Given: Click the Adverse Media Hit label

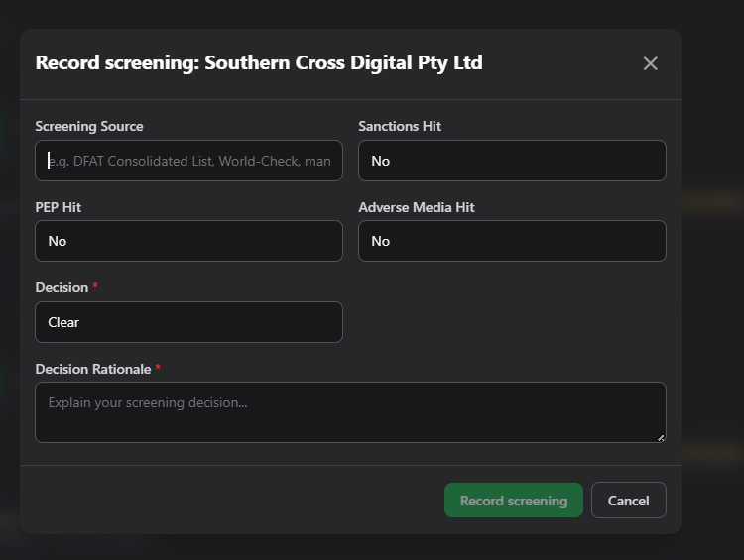Looking at the screenshot, I should (416, 207).
